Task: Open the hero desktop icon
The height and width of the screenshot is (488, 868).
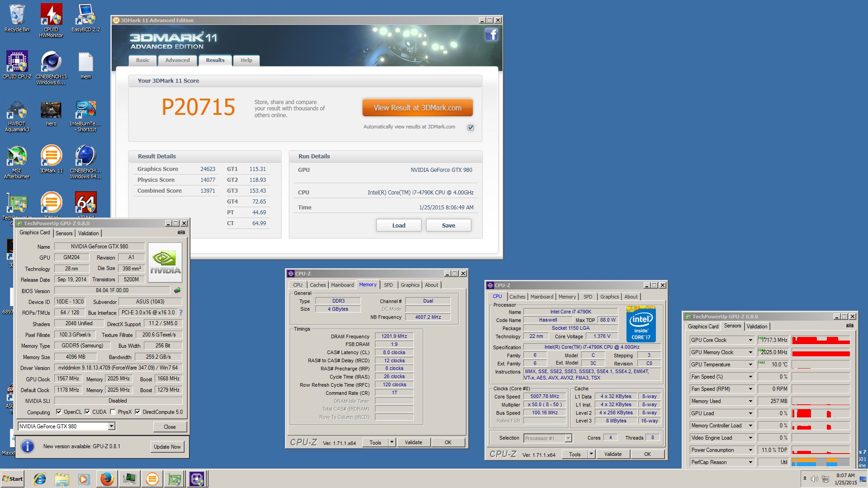Action: coord(51,114)
